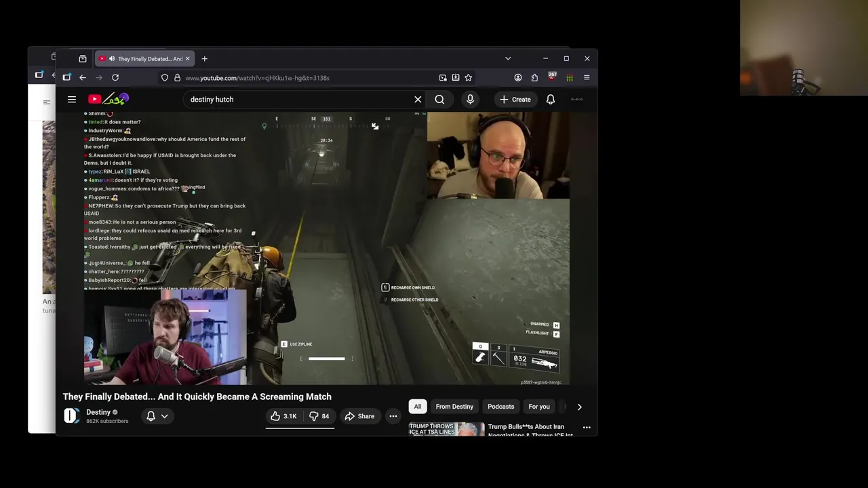Expand the subscription notification bell dropdown
This screenshot has width=868, height=488.
(157, 416)
